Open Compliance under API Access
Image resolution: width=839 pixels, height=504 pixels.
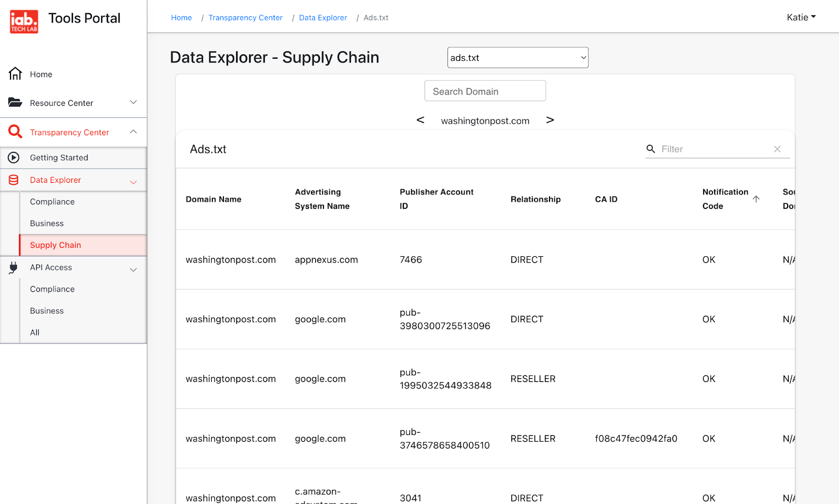52,289
